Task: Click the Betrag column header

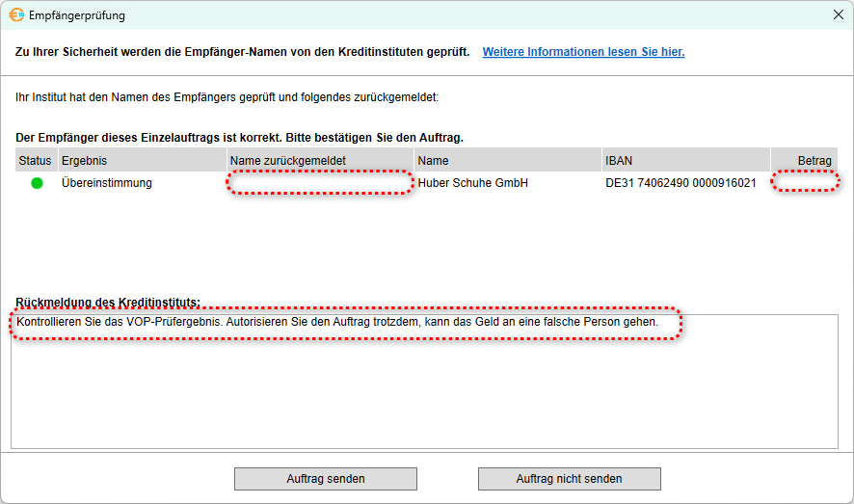Action: 814,161
